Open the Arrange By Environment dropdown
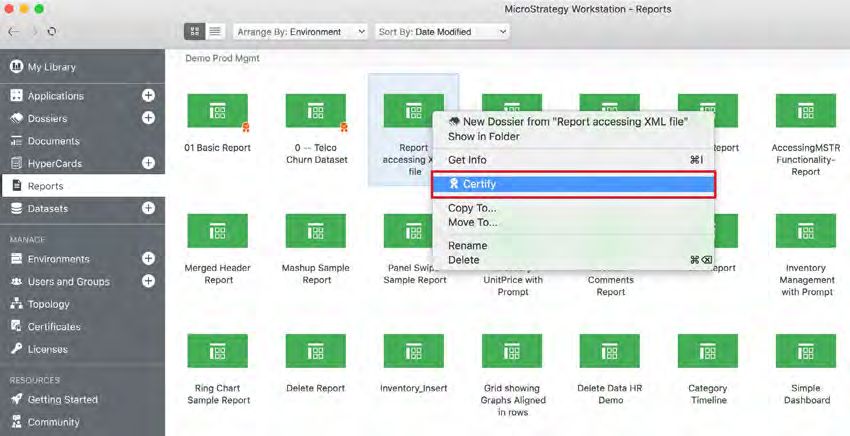Screen dimensions: 850x436 coord(300,32)
